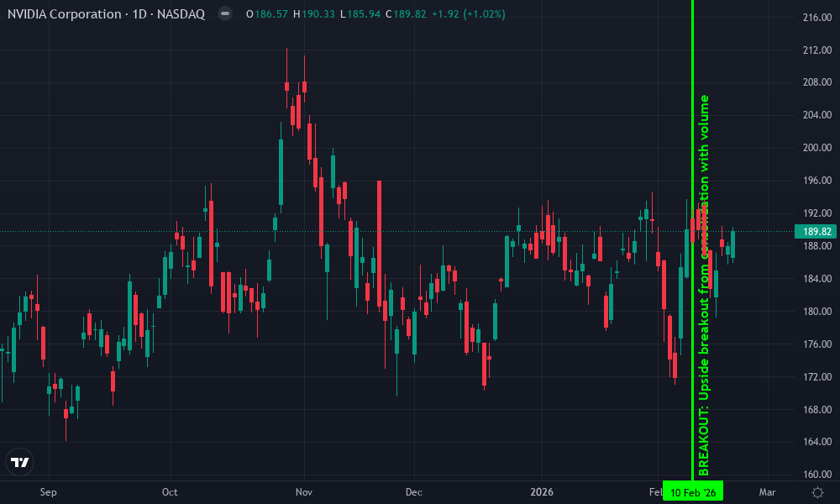Click the 160.00 value on the price scale
The image size is (840, 504).
pyautogui.click(x=818, y=473)
